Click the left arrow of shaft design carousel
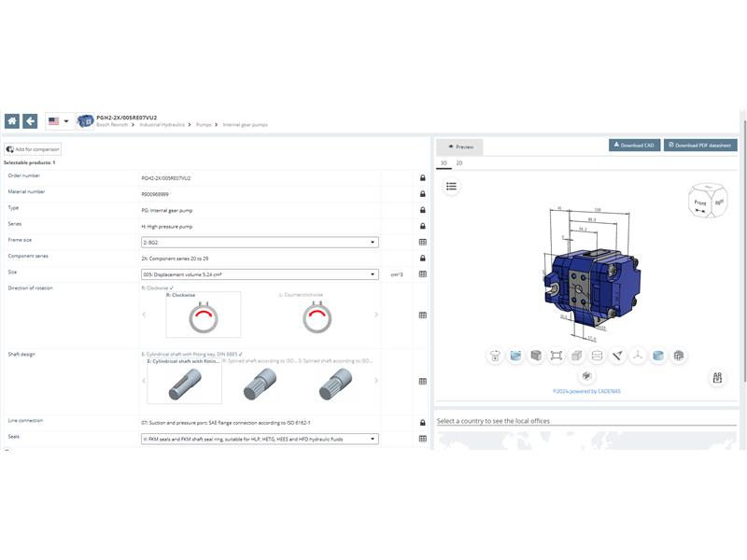Image resolution: width=747 pixels, height=560 pixels. pyautogui.click(x=144, y=381)
